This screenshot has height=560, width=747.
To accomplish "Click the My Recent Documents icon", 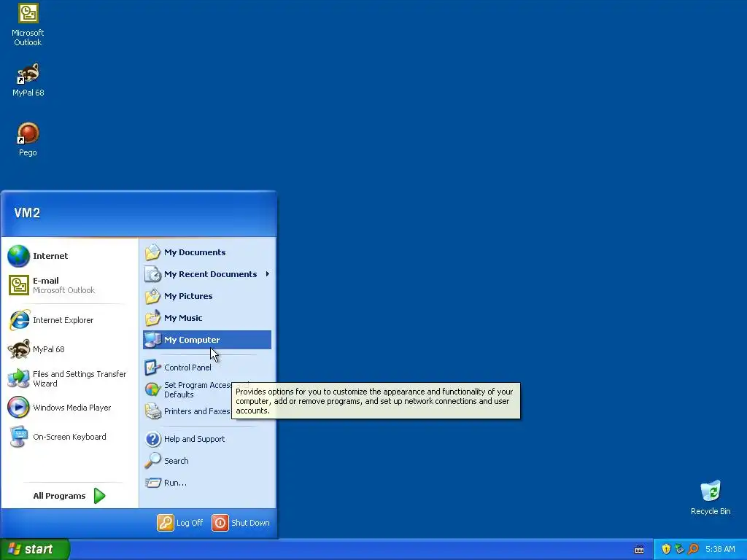I will click(153, 274).
